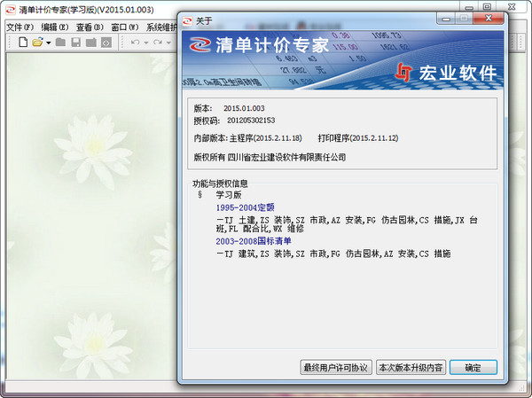Image resolution: width=532 pixels, height=398 pixels.
Task: Click the version number 2015.01.003
Action: 244,108
